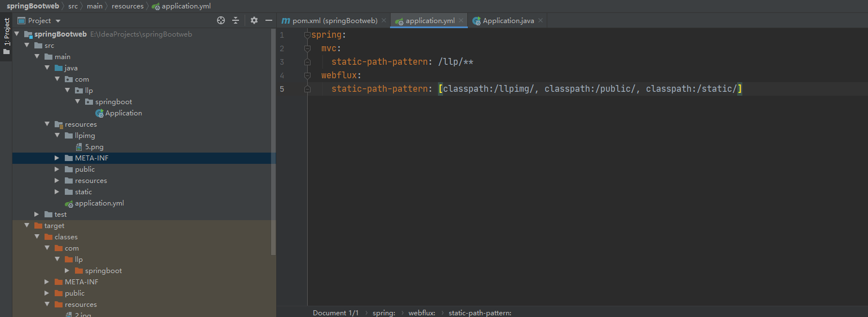Click the folding marker at line 5
The height and width of the screenshot is (317, 868).
[308, 89]
